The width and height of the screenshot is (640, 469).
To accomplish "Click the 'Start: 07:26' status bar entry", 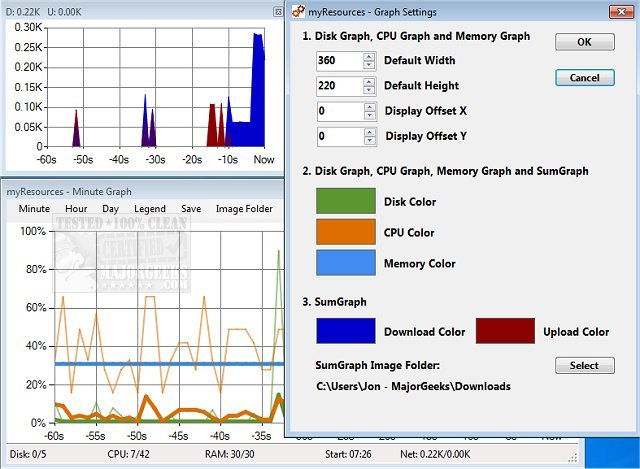I will [348, 454].
